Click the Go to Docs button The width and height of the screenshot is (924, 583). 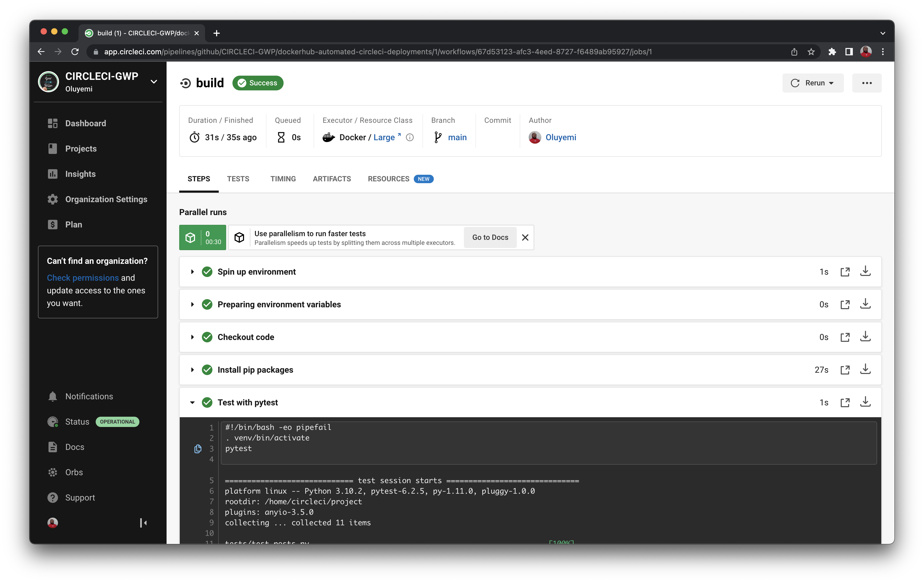click(x=490, y=237)
